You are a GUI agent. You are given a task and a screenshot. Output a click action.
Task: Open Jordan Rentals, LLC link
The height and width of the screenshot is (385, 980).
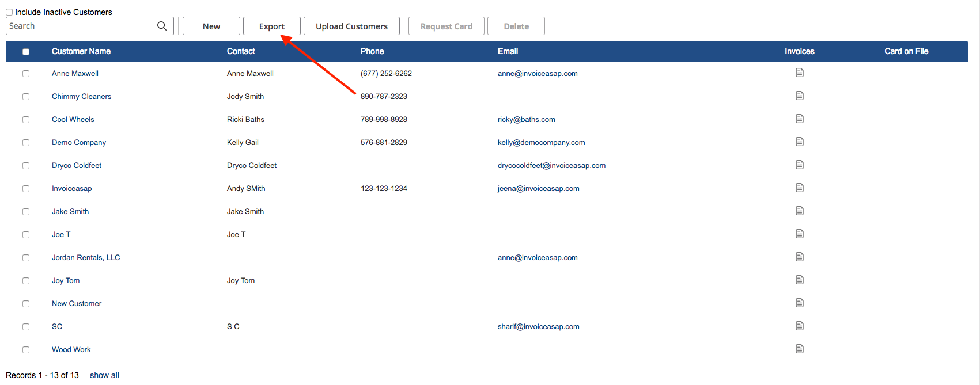[86, 258]
